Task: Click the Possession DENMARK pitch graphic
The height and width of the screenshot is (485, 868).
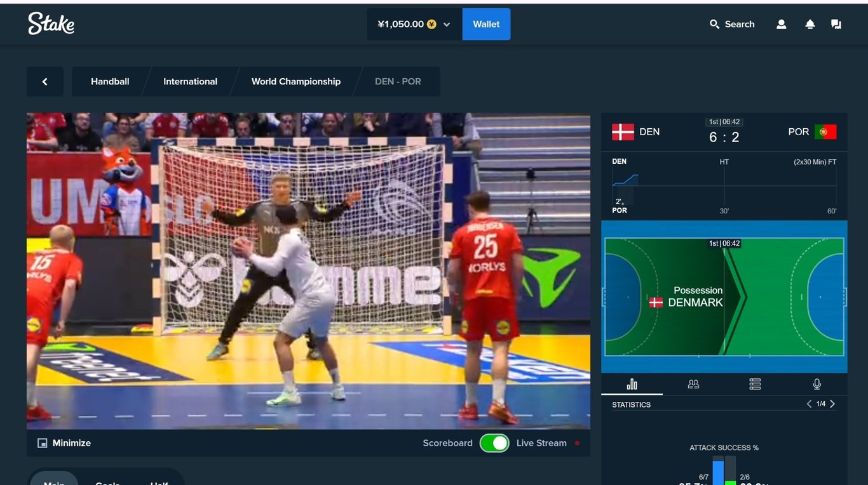Action: pos(724,296)
